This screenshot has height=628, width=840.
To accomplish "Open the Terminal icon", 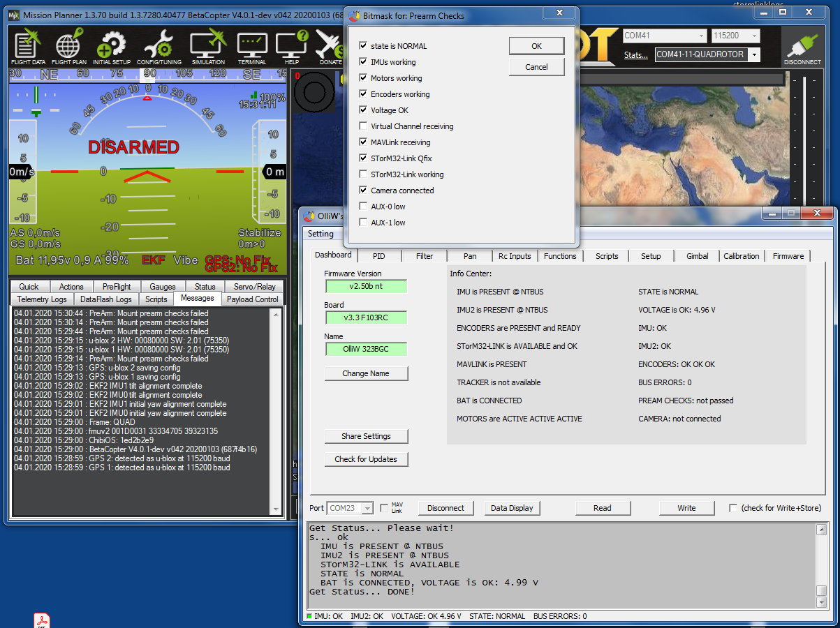I will [x=252, y=46].
